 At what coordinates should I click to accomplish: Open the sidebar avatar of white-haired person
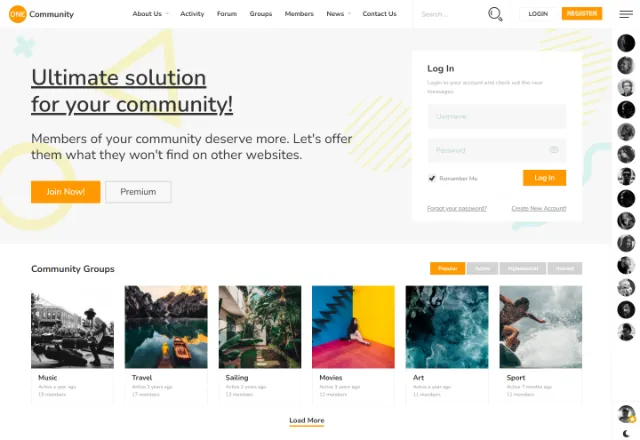(x=626, y=287)
